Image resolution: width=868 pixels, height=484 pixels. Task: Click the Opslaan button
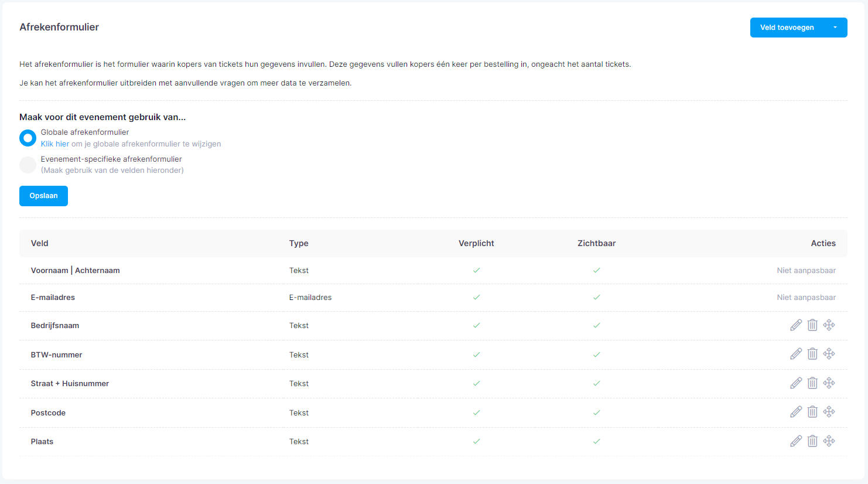click(x=43, y=196)
